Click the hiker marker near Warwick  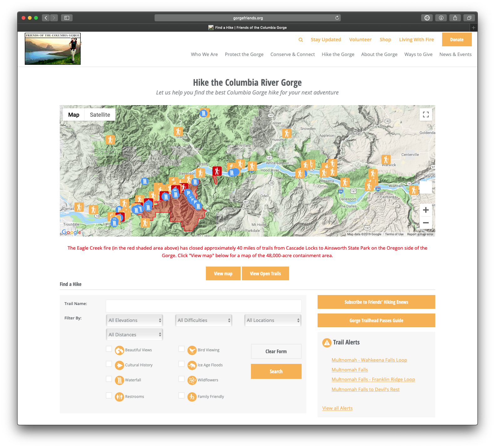click(386, 159)
